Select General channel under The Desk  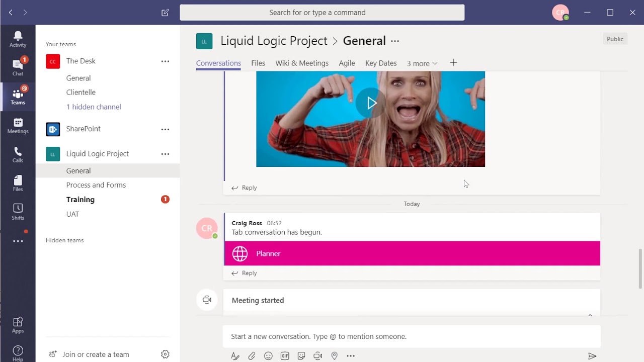pyautogui.click(x=78, y=78)
